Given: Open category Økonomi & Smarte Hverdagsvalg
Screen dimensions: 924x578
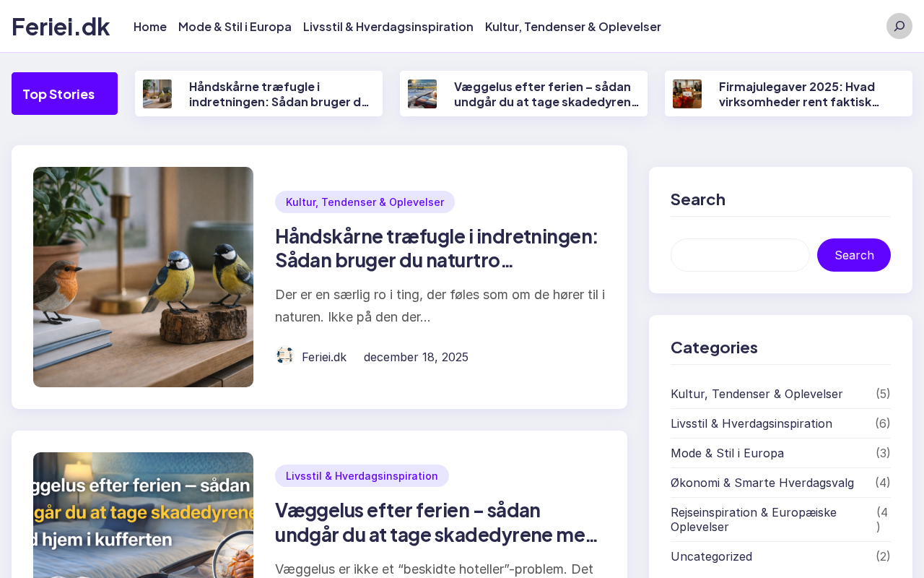Looking at the screenshot, I should pos(762,483).
